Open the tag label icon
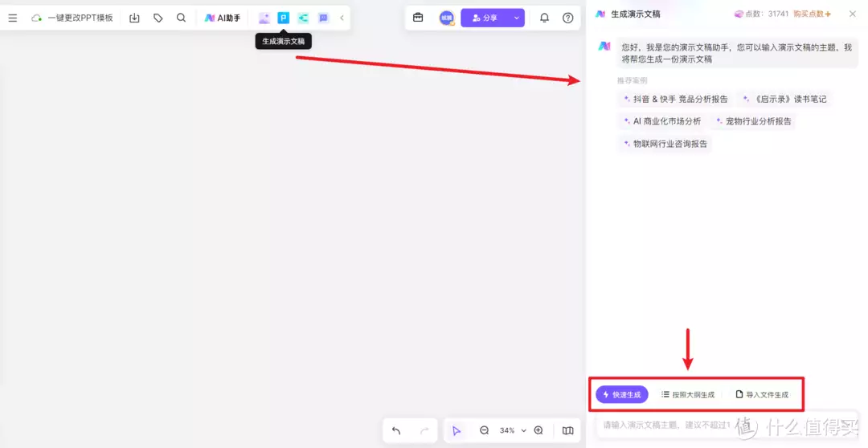The height and width of the screenshot is (448, 868). 158,18
